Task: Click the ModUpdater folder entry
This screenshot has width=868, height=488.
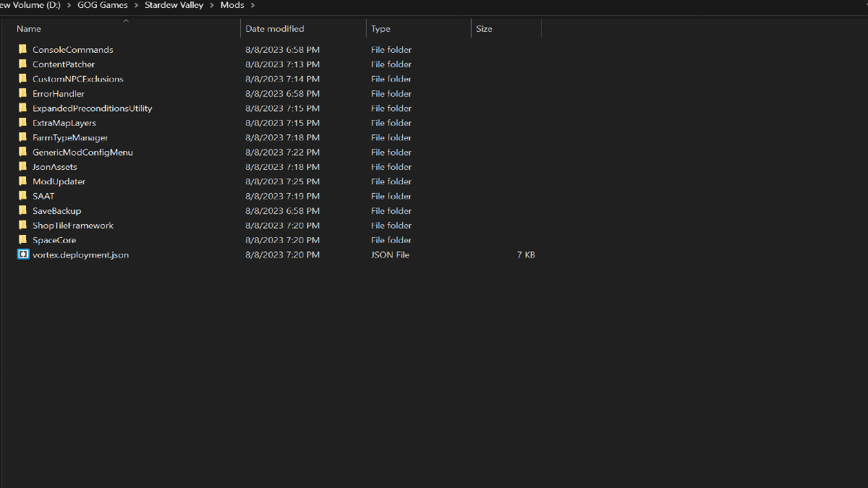Action: (59, 181)
